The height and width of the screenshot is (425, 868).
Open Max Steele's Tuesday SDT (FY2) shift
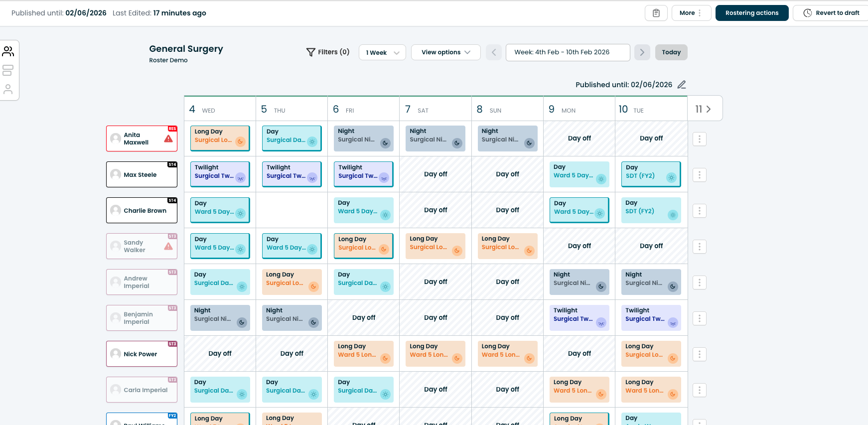pyautogui.click(x=651, y=174)
